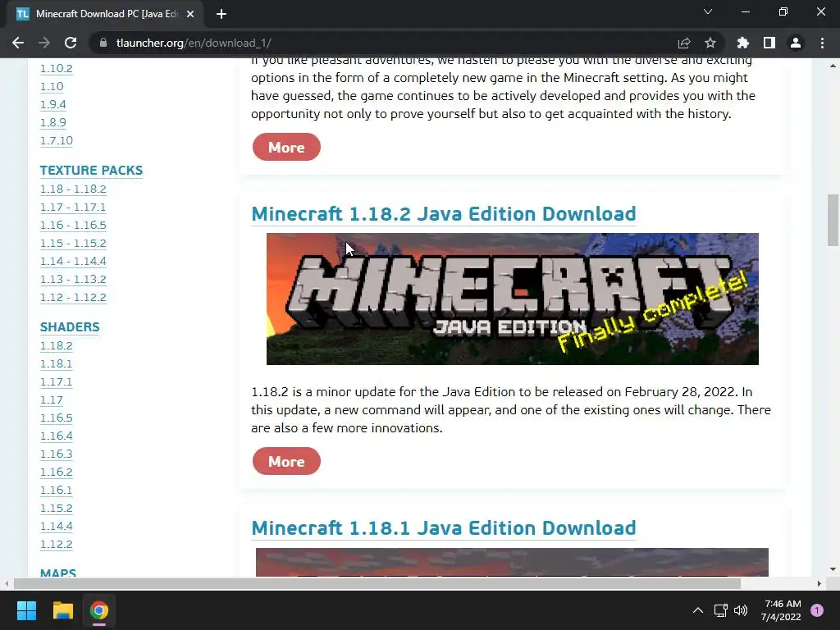840x630 pixels.
Task: Open texture packs 1.17 - 1.17.1
Action: (73, 208)
